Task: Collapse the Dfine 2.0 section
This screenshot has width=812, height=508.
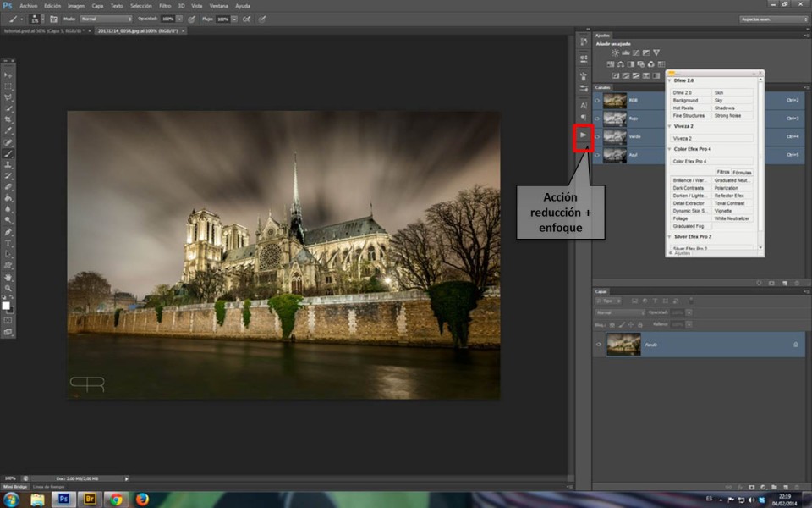Action: point(670,81)
